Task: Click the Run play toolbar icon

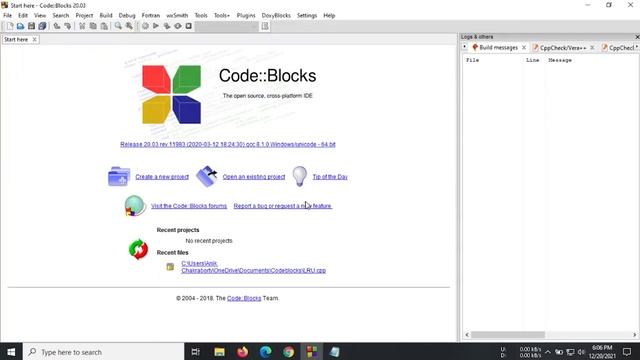Action: pyautogui.click(x=156, y=26)
